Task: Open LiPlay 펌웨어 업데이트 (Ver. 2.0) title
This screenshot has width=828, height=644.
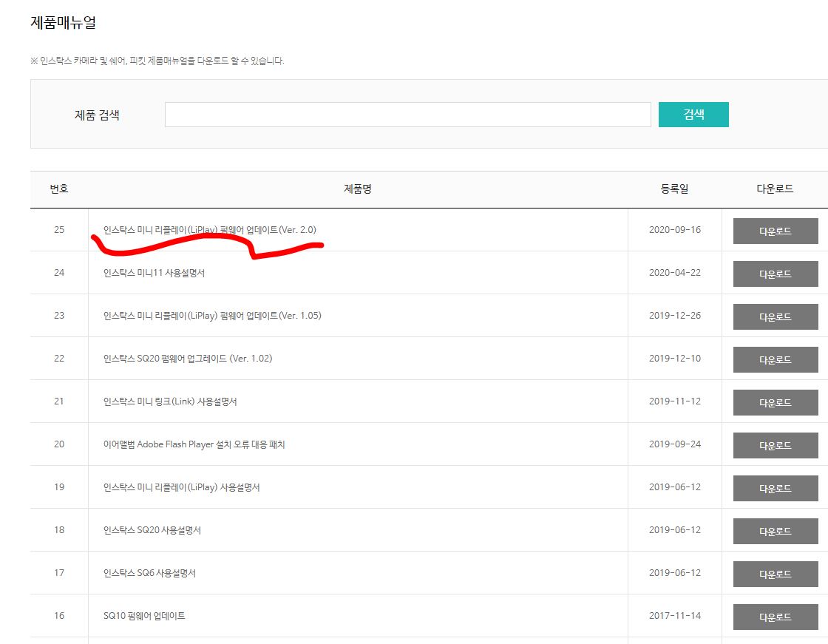Action: [210, 230]
